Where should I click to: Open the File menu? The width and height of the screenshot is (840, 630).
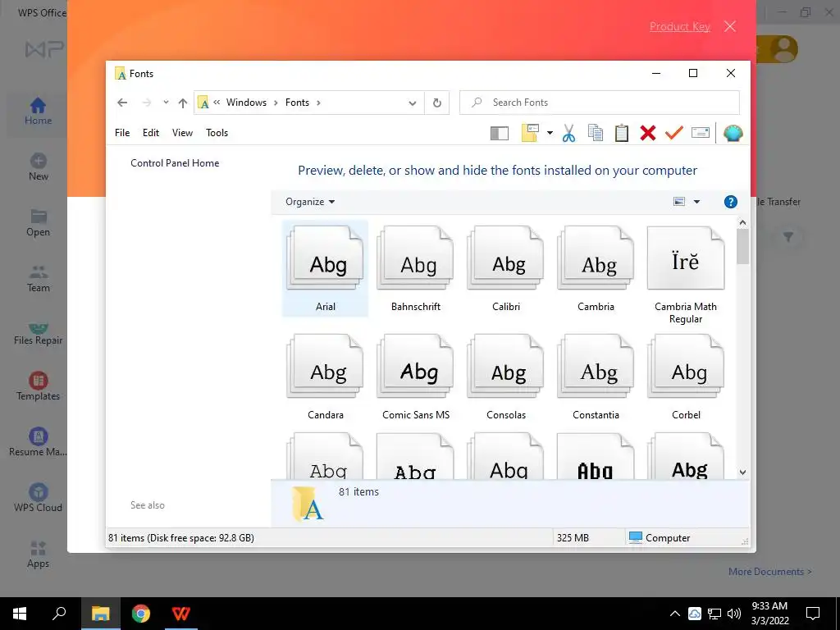122,133
